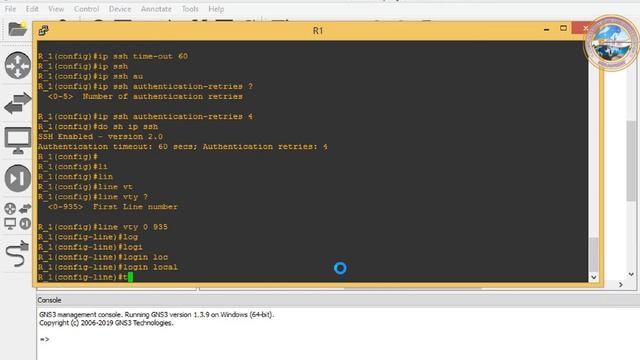Click the Console panel title
640x360 pixels.
tap(49, 300)
